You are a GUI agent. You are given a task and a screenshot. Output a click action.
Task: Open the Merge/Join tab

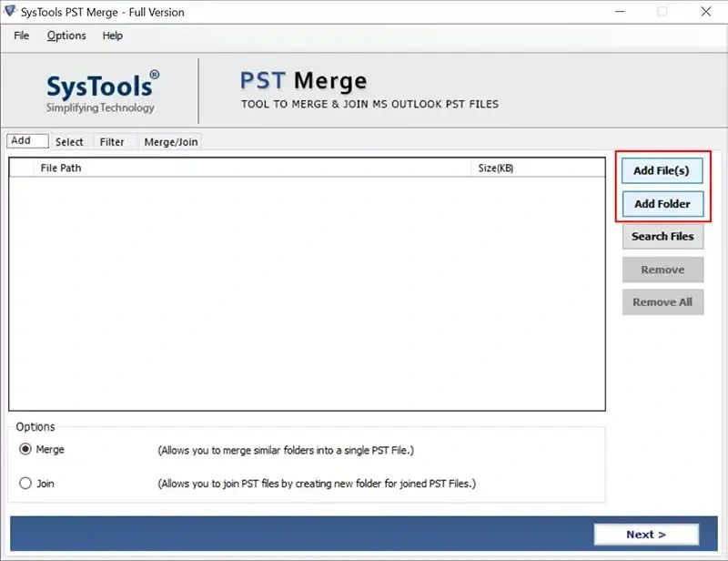(171, 142)
